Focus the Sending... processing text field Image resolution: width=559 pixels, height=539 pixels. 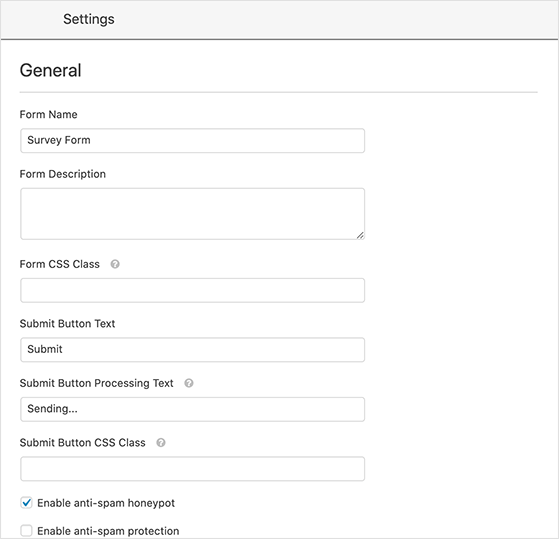click(x=193, y=409)
